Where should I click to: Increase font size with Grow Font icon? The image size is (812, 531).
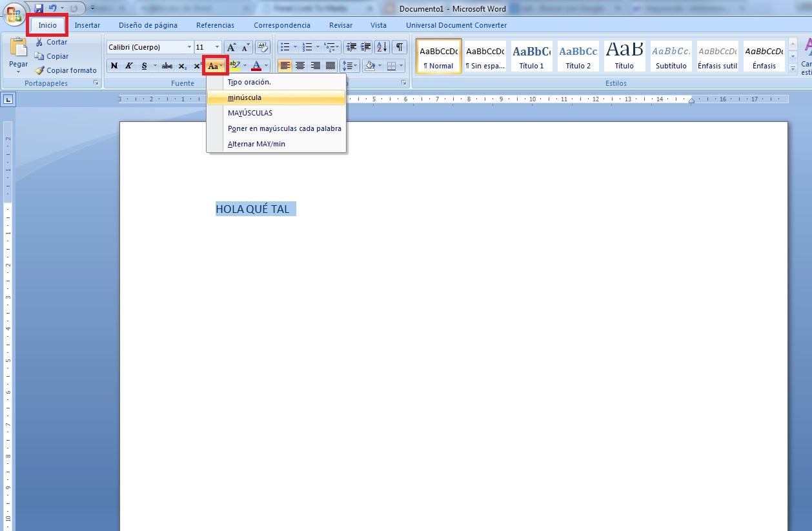(x=231, y=47)
